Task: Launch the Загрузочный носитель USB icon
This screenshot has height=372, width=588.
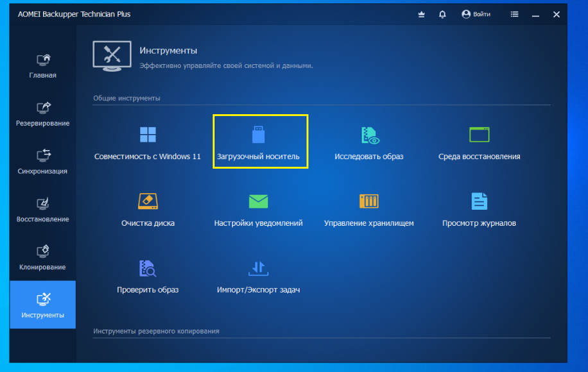Action: (x=259, y=135)
